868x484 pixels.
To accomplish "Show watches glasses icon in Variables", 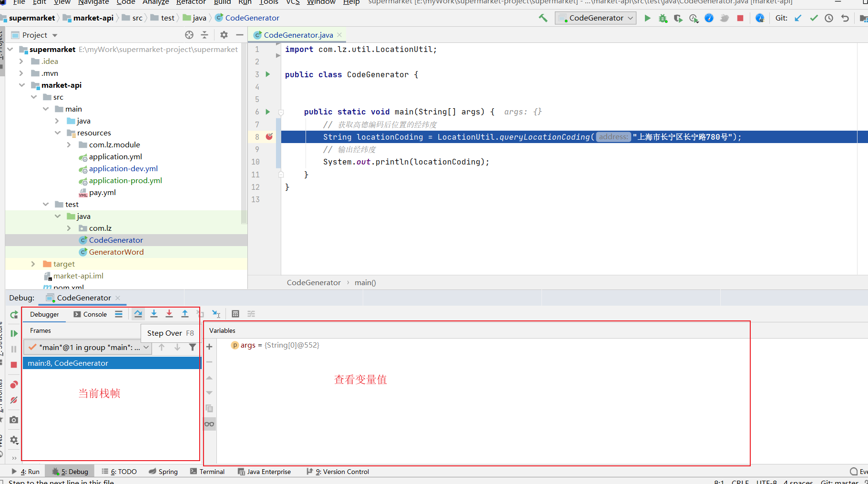I will pyautogui.click(x=209, y=424).
